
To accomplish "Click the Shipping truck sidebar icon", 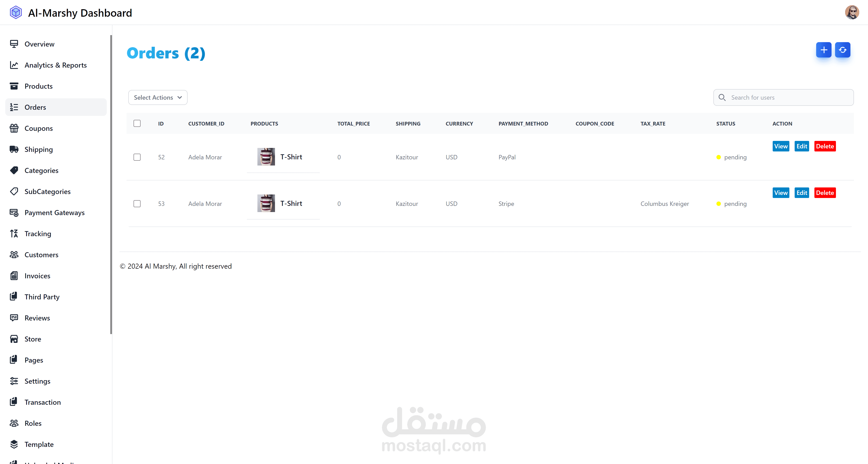I will (14, 149).
